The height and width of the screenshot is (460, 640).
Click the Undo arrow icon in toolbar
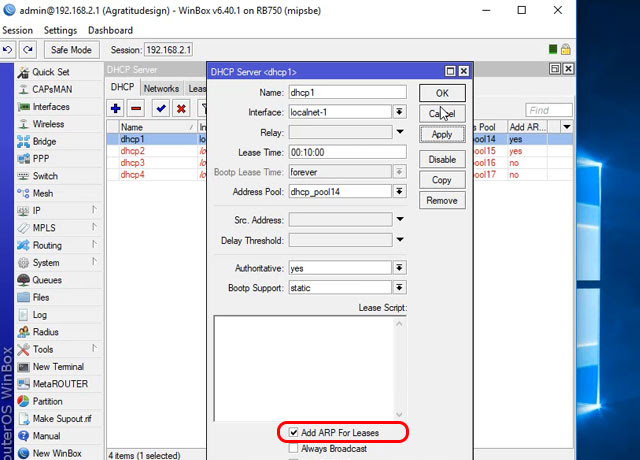click(8, 50)
